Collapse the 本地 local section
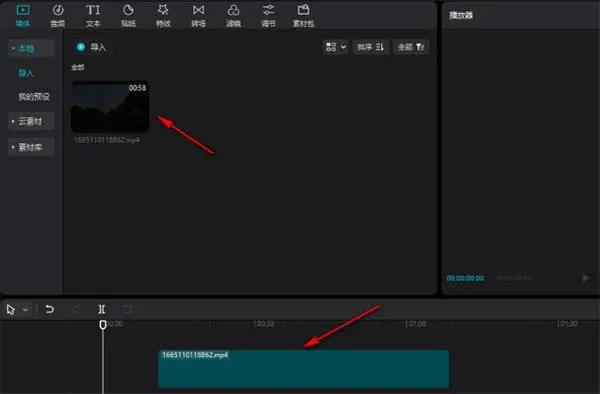 pos(31,48)
